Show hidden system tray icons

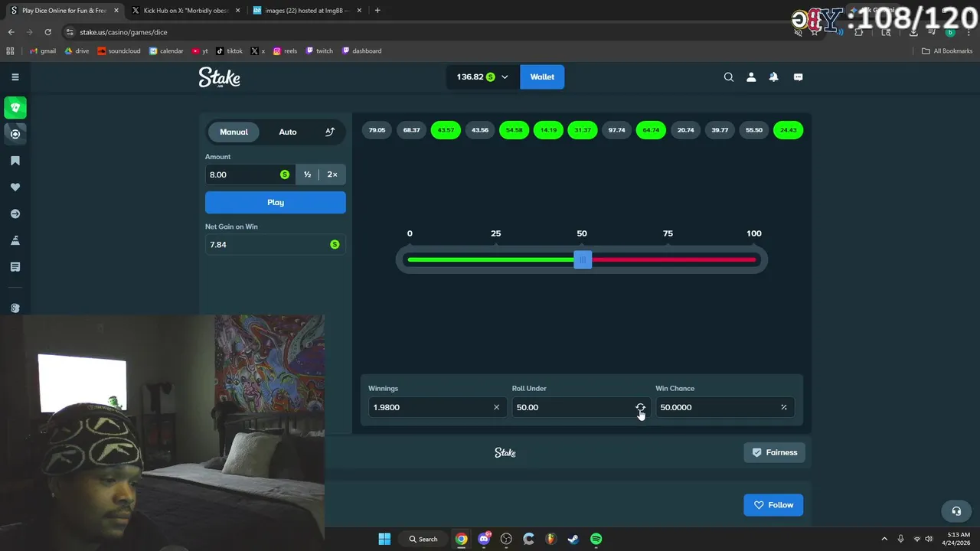pos(884,539)
